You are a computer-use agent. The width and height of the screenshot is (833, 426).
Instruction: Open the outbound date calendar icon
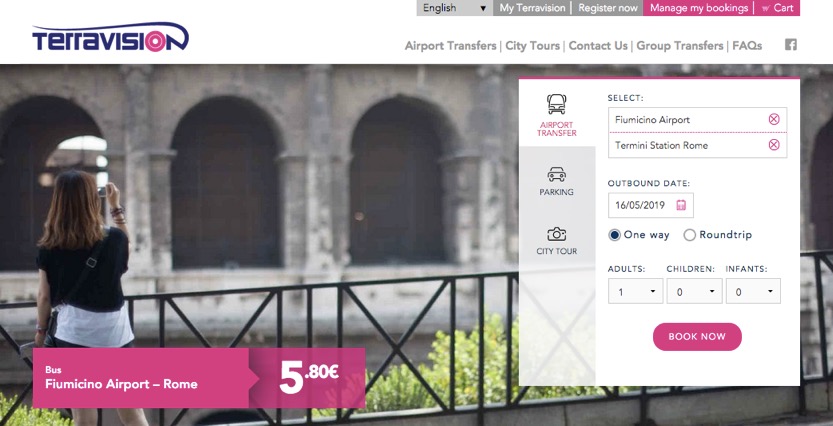click(681, 205)
